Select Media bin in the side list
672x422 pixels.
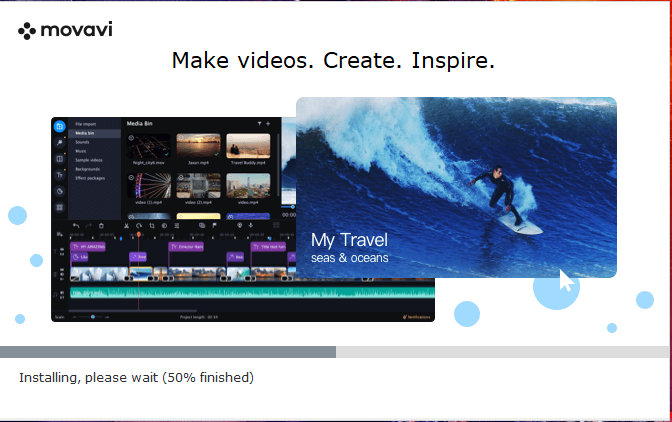[86, 134]
